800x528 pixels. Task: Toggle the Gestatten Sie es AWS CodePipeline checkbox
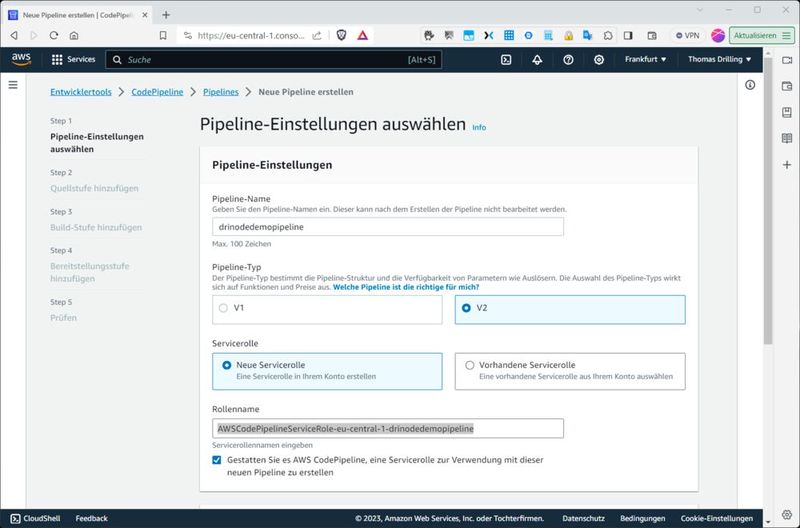click(x=218, y=460)
